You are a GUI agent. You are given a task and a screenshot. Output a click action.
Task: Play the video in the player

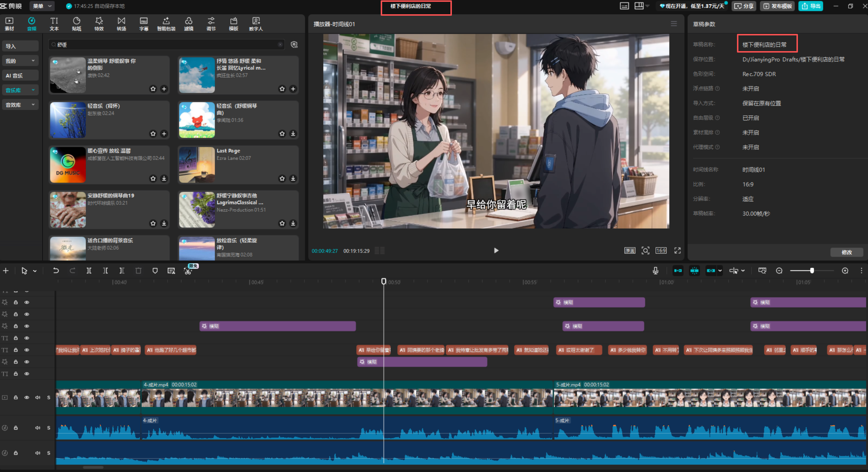496,250
